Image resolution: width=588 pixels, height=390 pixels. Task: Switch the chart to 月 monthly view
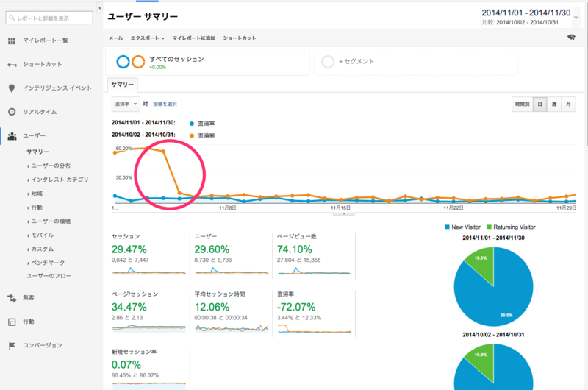coord(568,104)
